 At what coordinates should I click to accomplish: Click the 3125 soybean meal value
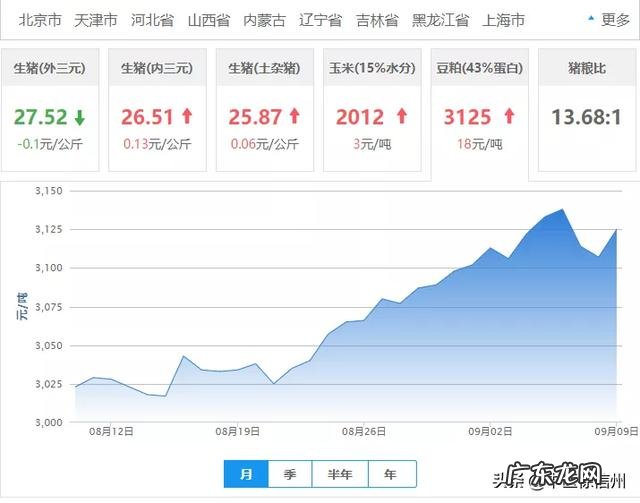(467, 117)
